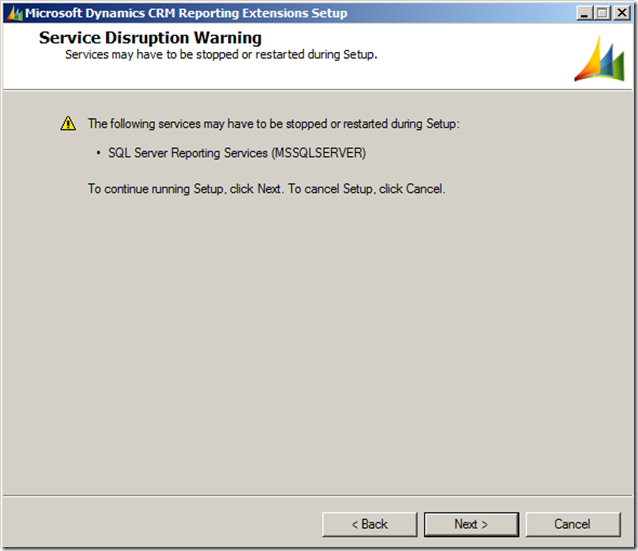
Task: Click the Next button to continue Setup
Action: point(471,524)
